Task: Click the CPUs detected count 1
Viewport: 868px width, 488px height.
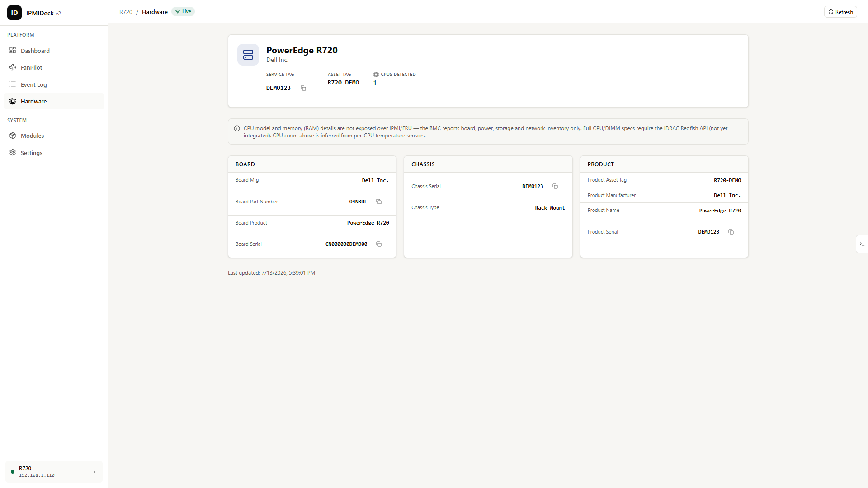Action: point(375,83)
